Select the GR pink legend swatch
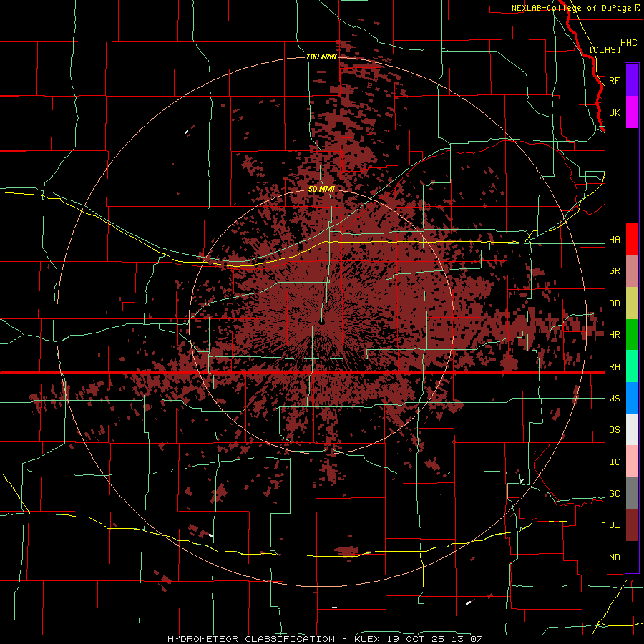The height and width of the screenshot is (644, 644). [632, 271]
